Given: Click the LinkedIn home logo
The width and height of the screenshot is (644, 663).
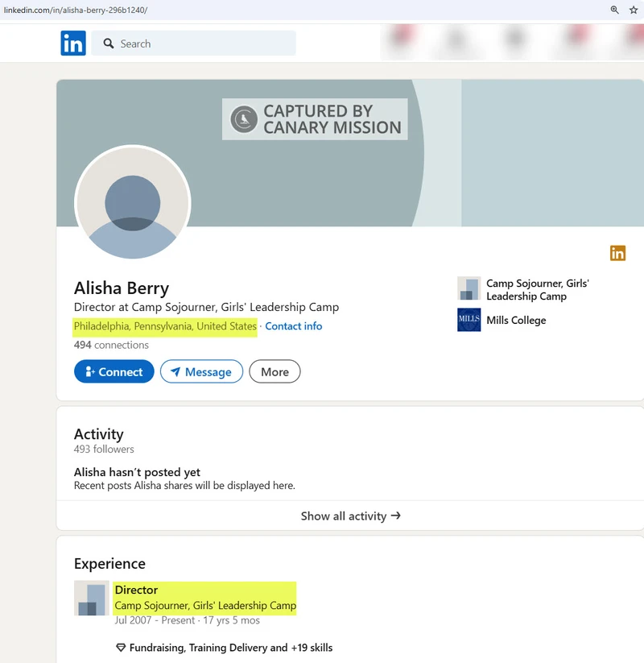Looking at the screenshot, I should 73,44.
